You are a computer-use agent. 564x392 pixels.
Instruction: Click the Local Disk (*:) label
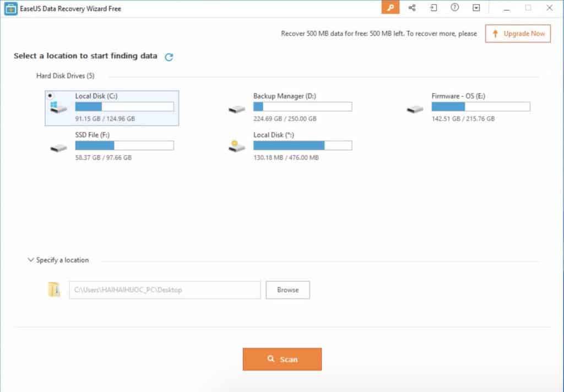pos(274,135)
